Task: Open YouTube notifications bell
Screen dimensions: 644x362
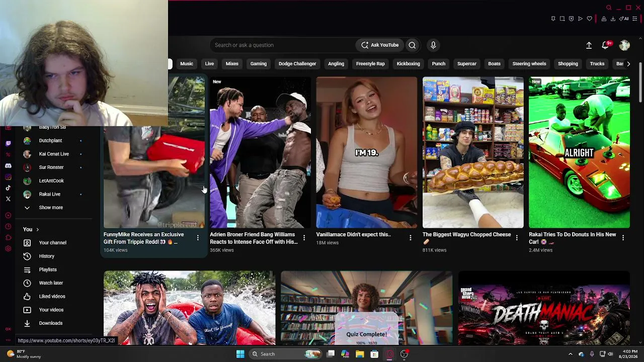Action: [x=606, y=45]
